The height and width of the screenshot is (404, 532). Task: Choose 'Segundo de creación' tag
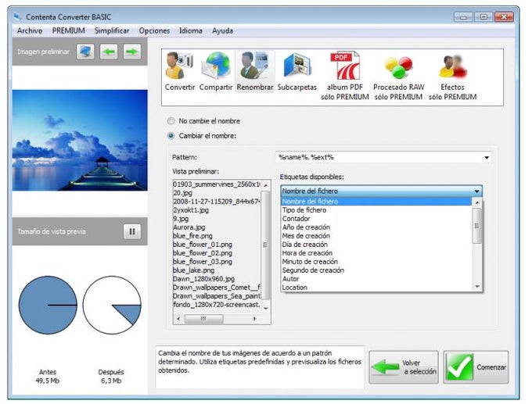376,270
